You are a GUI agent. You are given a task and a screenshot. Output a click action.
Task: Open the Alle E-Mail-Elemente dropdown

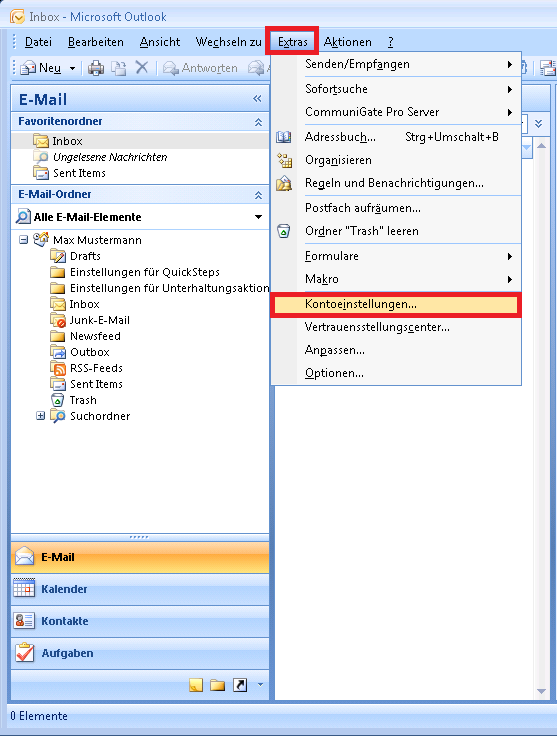click(258, 217)
